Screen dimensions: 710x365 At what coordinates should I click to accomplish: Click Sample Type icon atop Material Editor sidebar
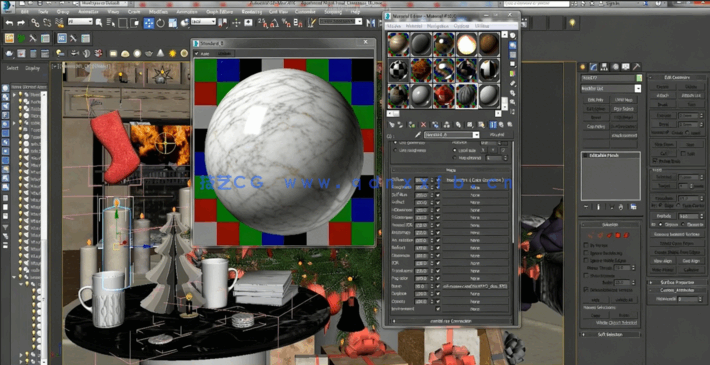tap(513, 35)
